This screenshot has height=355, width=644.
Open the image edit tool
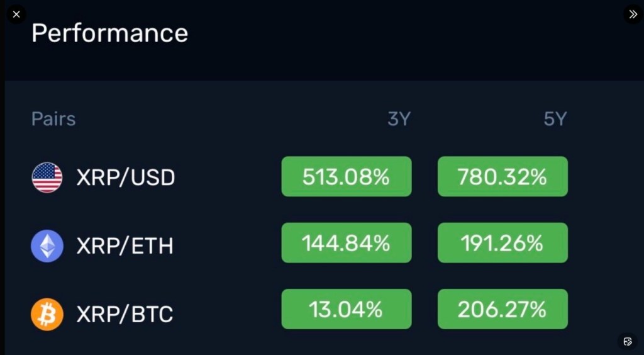point(628,341)
